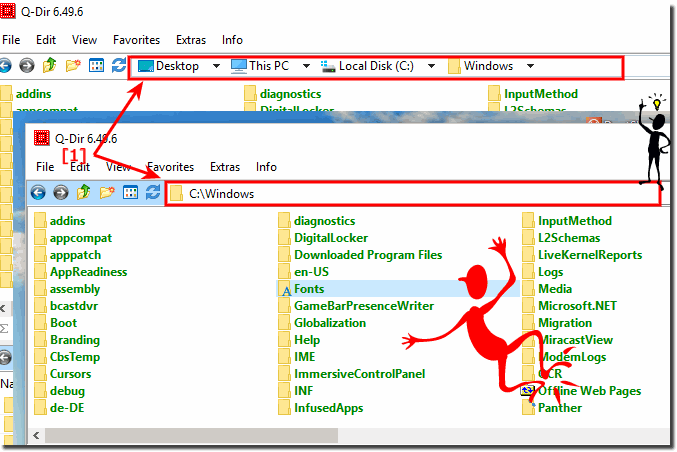Open the Edit menu in back Q-Dir window
The image size is (677, 452).
[46, 40]
